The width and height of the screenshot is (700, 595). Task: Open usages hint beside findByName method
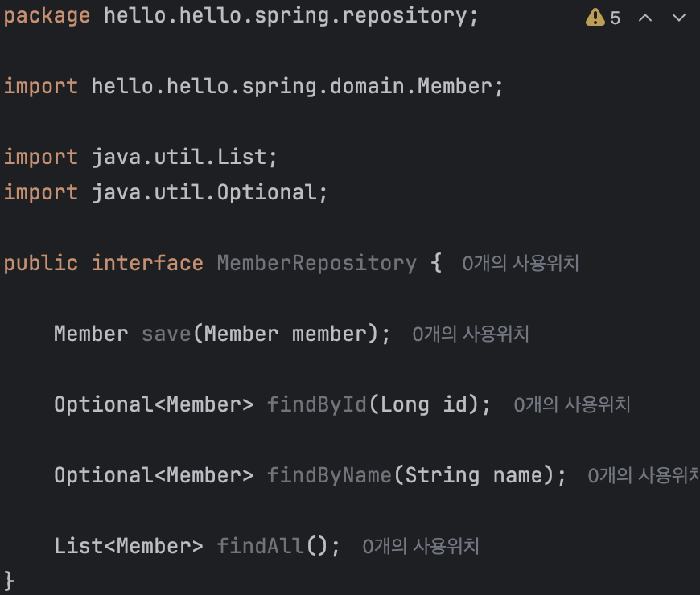coord(644,475)
